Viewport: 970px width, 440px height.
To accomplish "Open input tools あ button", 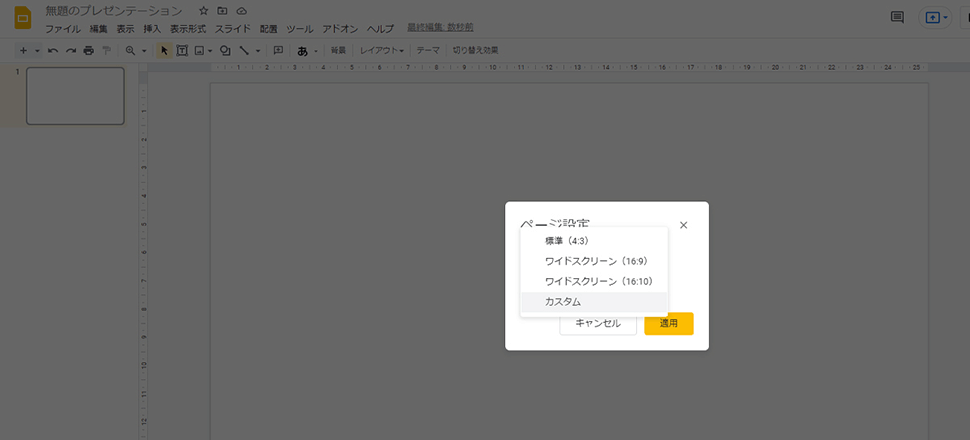I will point(303,51).
